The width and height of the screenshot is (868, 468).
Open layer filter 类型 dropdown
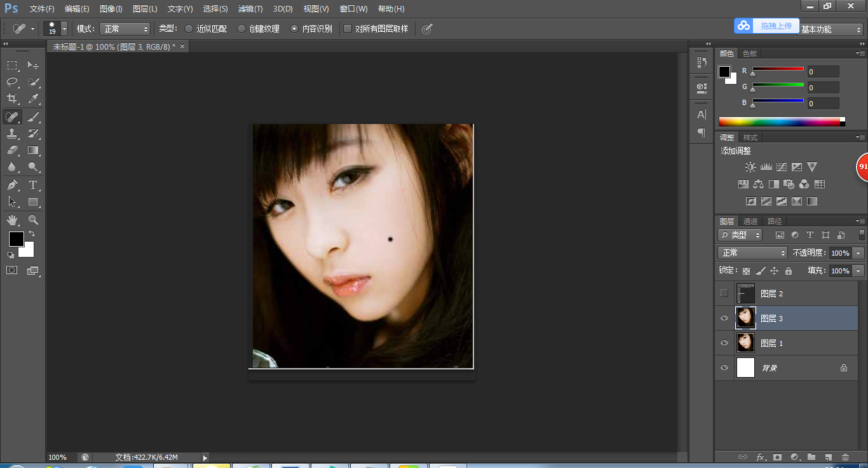coord(740,235)
